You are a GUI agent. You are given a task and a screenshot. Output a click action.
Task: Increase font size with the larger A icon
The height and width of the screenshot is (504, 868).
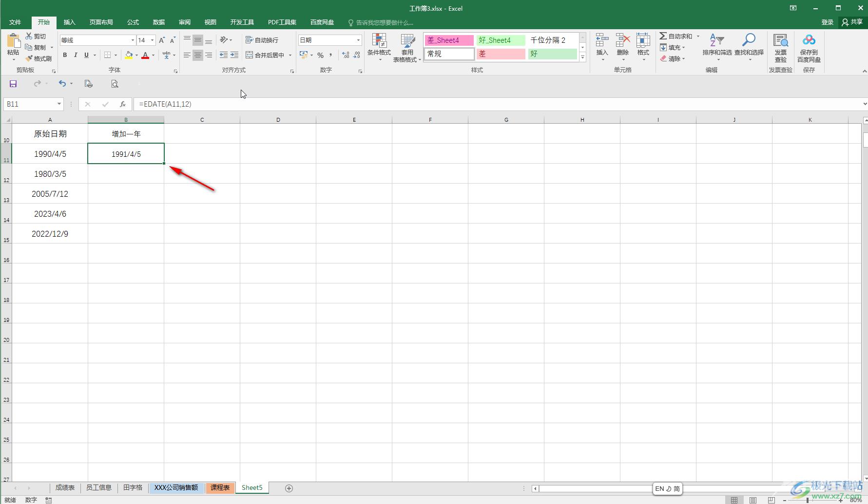(x=162, y=40)
